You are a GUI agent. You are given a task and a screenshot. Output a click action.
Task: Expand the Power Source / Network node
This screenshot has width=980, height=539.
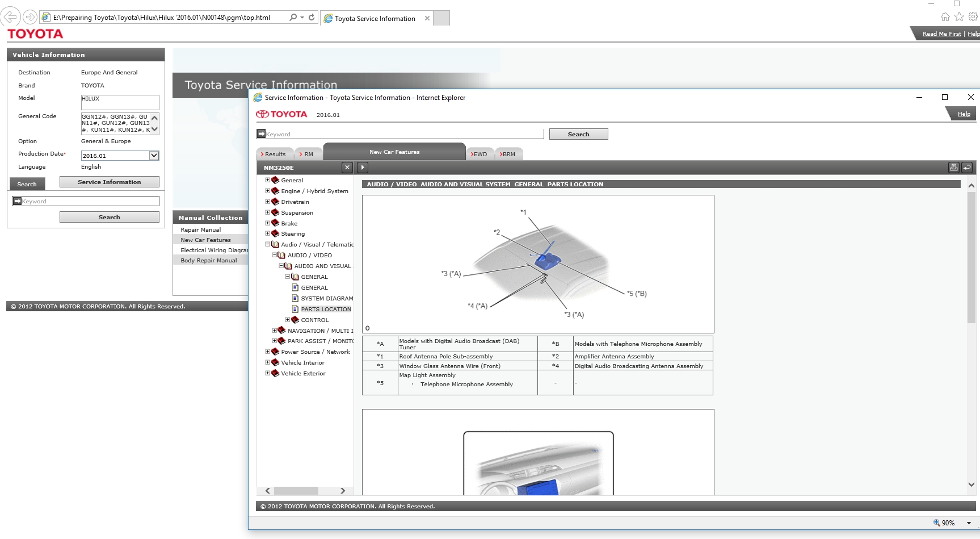coord(268,352)
